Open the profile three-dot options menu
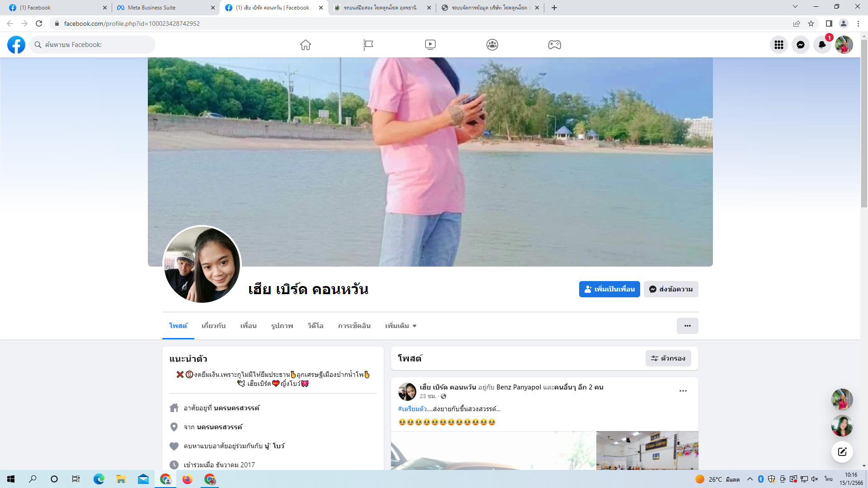This screenshot has width=868, height=488. coord(687,326)
